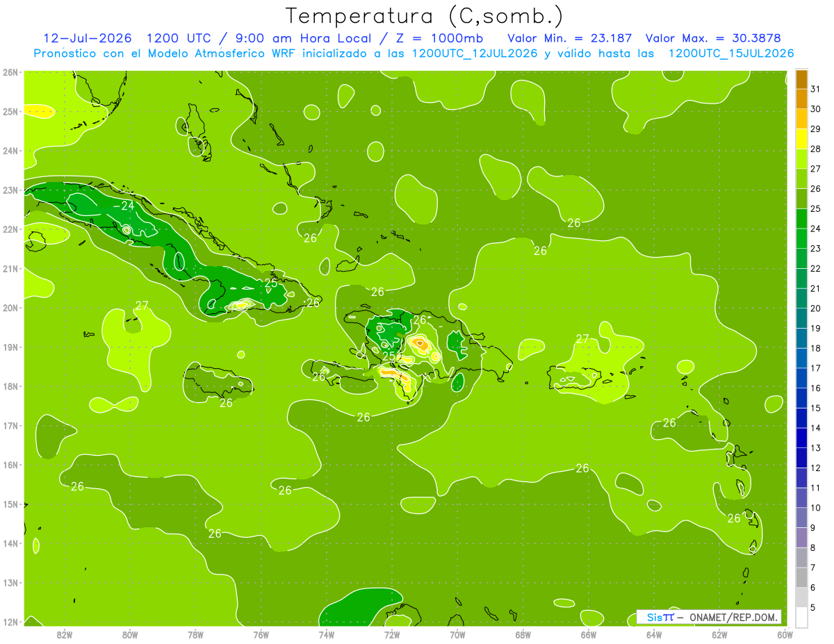This screenshot has width=834, height=644.
Task: Click the legend value 10
Action: (x=815, y=508)
